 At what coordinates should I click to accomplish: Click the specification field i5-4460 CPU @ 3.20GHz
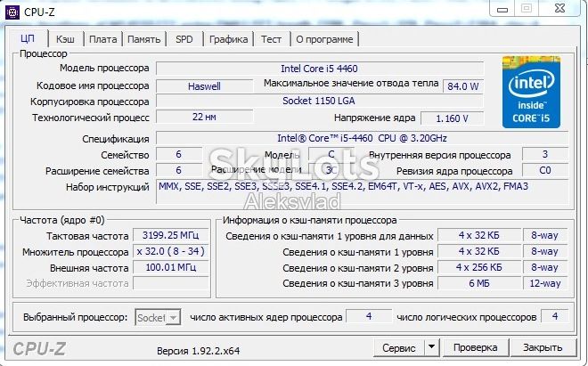(362, 138)
